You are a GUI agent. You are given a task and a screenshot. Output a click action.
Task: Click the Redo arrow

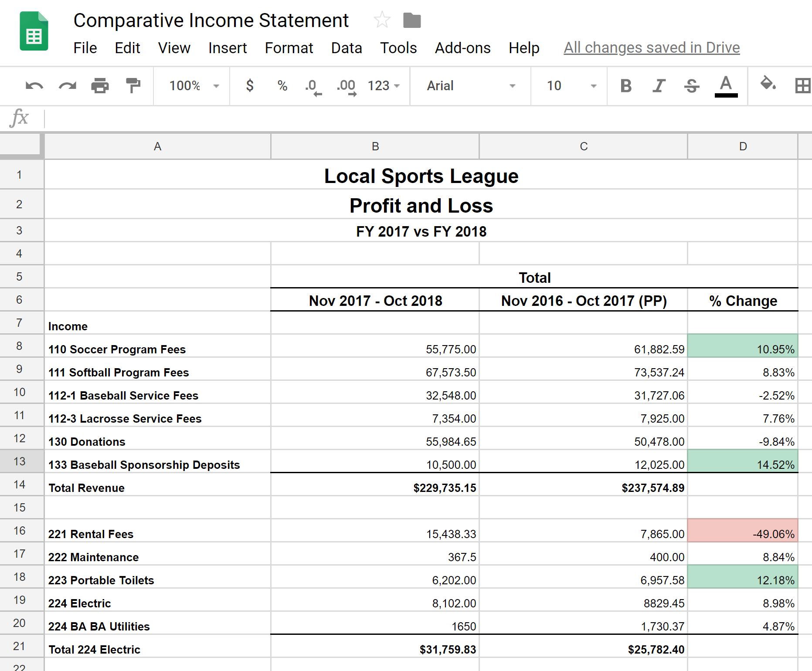[68, 86]
